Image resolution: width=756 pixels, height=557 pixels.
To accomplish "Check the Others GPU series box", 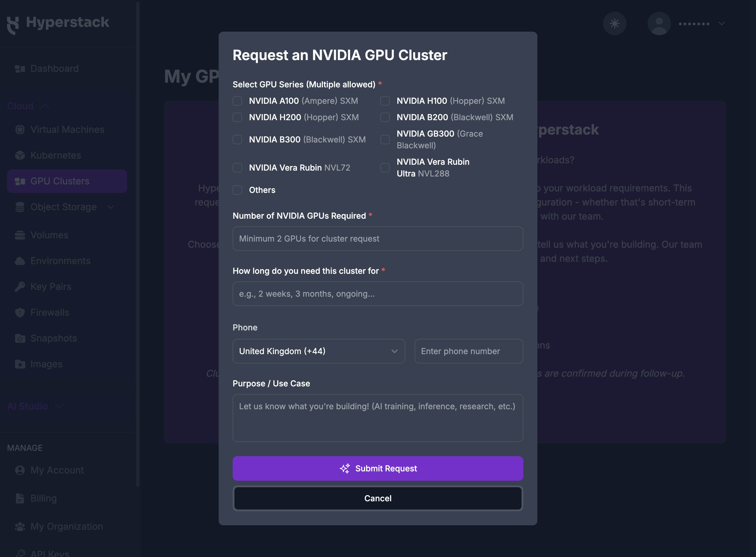I will click(x=237, y=190).
